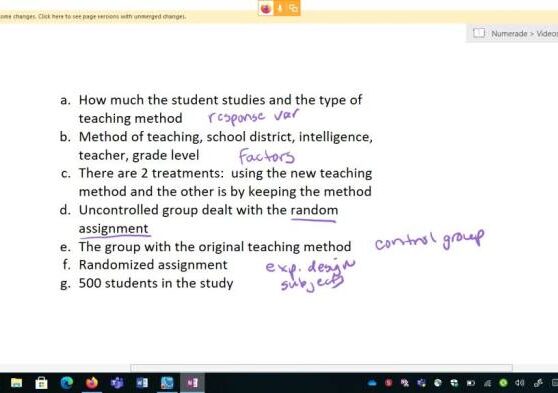This screenshot has width=558, height=393.
Task: Open Microsoft Word taskbar icon
Action: pos(142,383)
